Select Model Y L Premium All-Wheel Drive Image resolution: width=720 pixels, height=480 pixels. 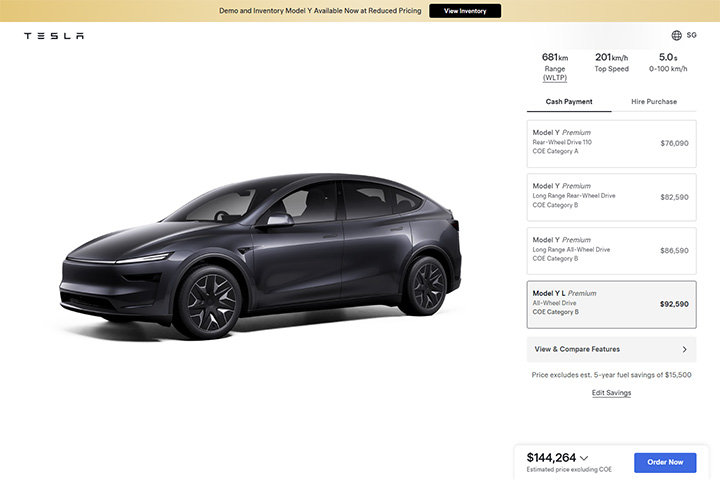[611, 305]
